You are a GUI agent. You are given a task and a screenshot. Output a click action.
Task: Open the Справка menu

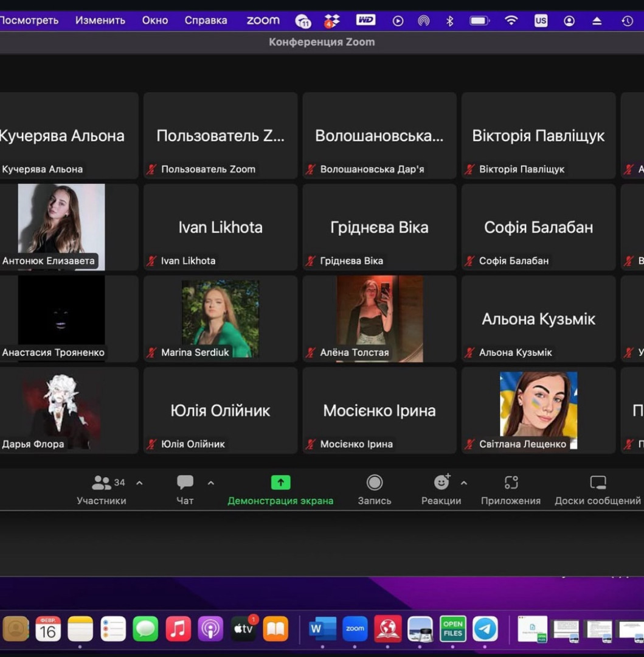tap(206, 20)
